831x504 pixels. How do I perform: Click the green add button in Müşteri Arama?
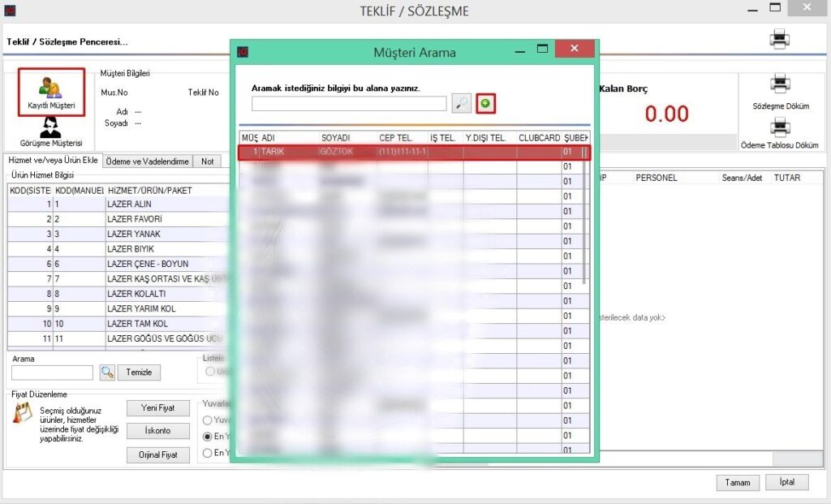[x=485, y=103]
